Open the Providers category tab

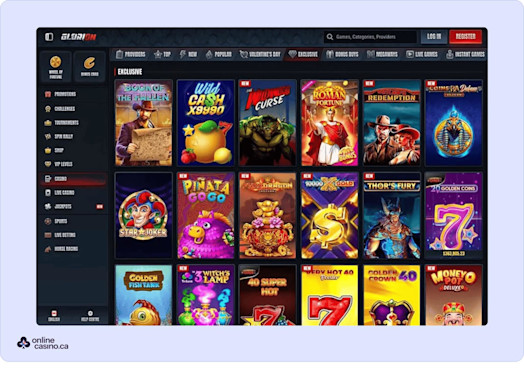click(x=131, y=54)
